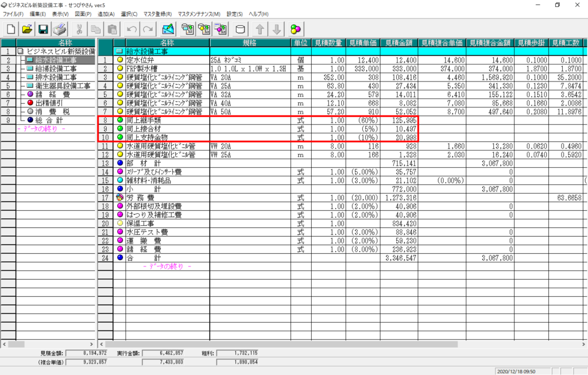This screenshot has width=588, height=375.
Task: Click the total amount cell '3,346,547'
Action: point(399,258)
